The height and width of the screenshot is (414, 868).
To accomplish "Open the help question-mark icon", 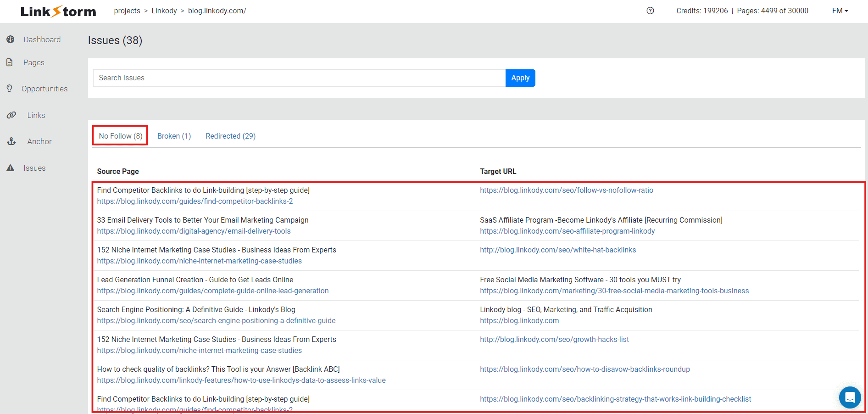I will [x=650, y=10].
